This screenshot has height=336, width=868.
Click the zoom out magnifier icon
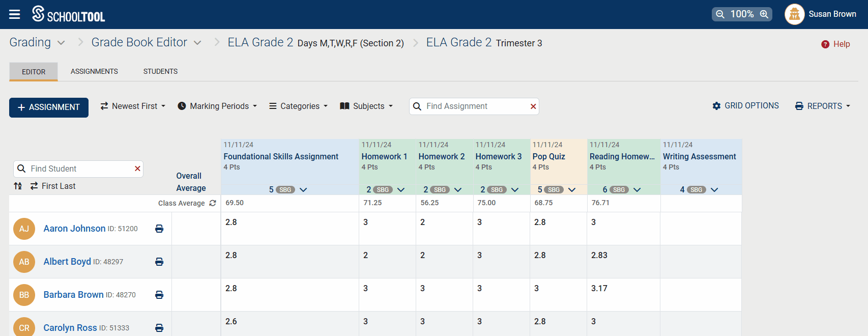[x=720, y=14]
